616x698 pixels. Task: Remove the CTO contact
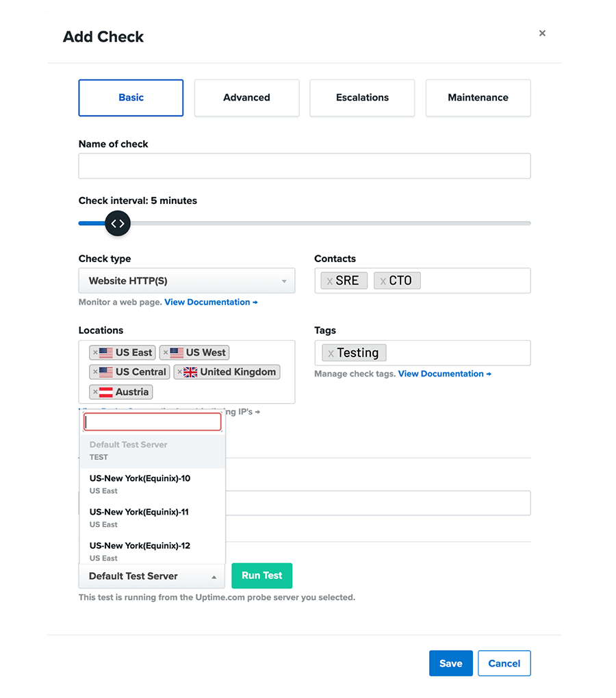pos(383,281)
